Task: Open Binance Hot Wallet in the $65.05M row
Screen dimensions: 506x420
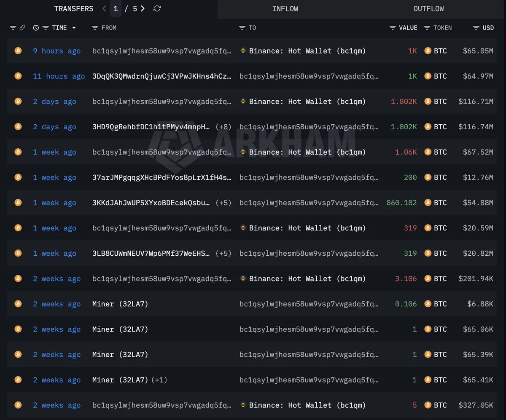Action: tap(307, 51)
